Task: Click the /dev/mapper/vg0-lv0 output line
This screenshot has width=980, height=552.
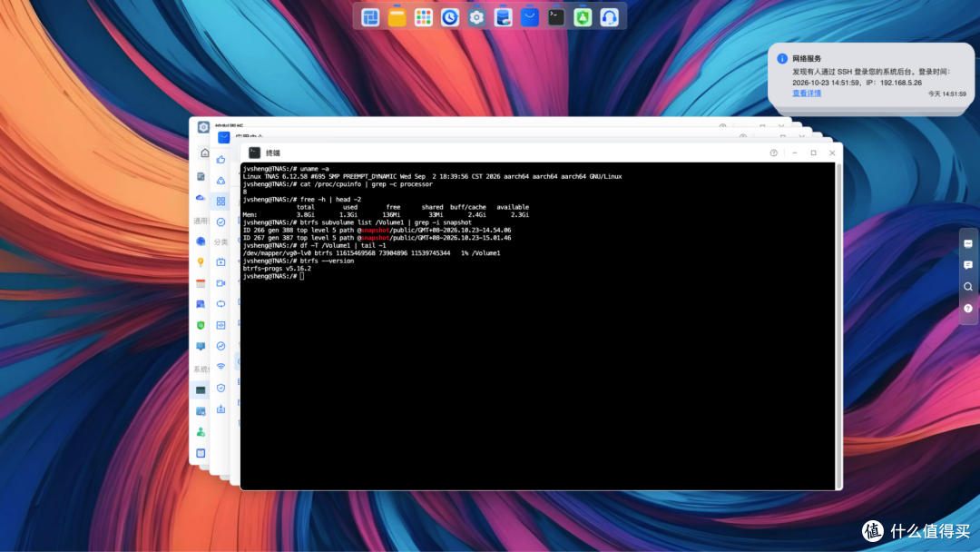Action: (371, 253)
